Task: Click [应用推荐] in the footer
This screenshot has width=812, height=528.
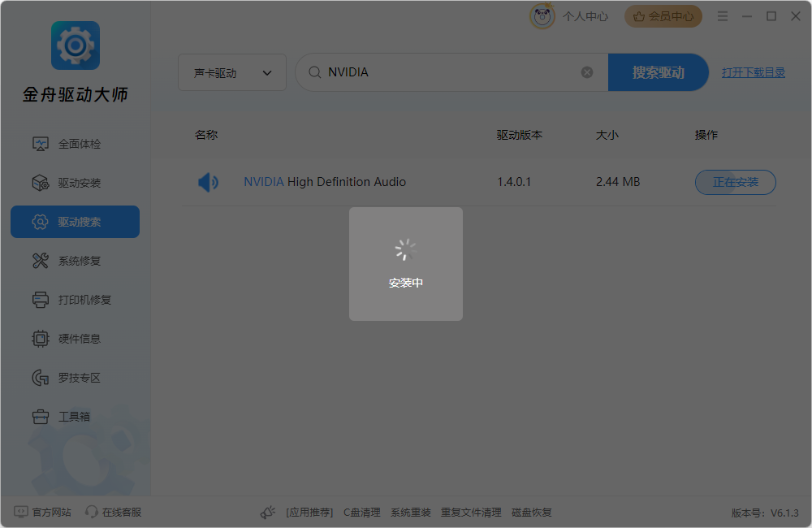Action: [309, 513]
